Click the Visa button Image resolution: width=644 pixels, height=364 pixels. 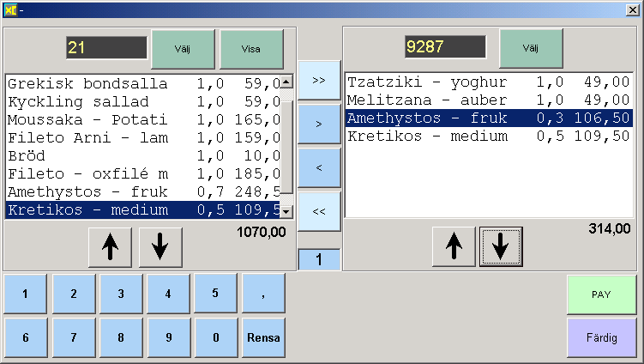coord(251,49)
